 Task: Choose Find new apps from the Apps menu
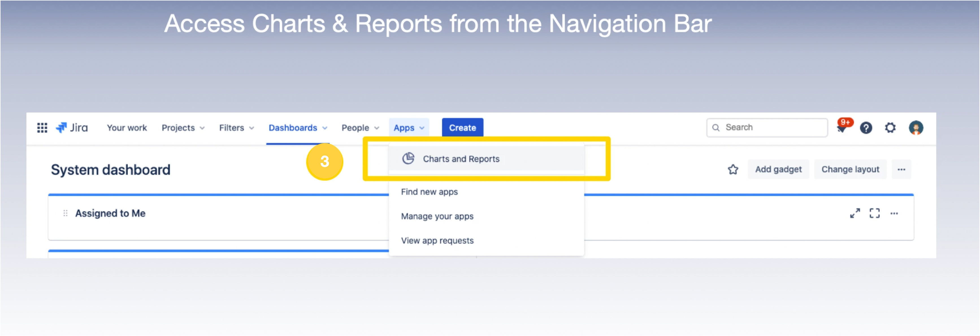[x=429, y=192]
